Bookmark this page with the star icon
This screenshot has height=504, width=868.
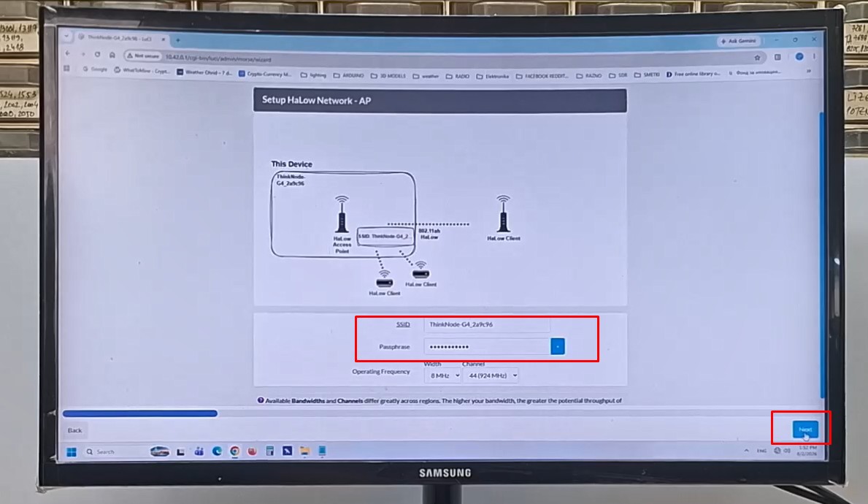[757, 57]
